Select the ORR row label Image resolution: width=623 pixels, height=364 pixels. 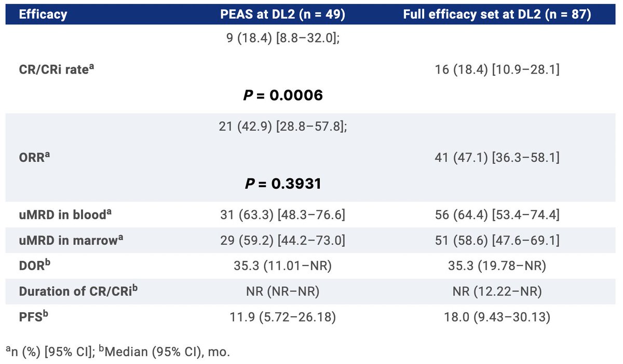[x=35, y=158]
